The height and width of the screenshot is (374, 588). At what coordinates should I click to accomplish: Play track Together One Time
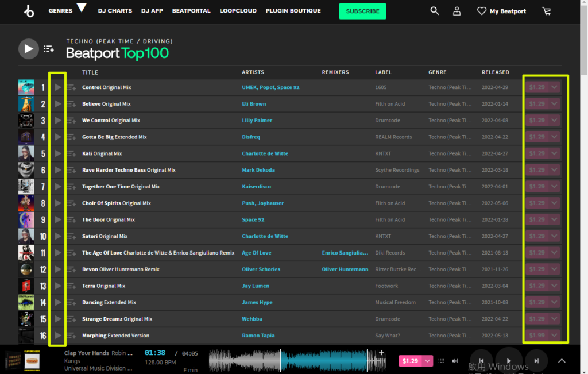[x=58, y=187]
